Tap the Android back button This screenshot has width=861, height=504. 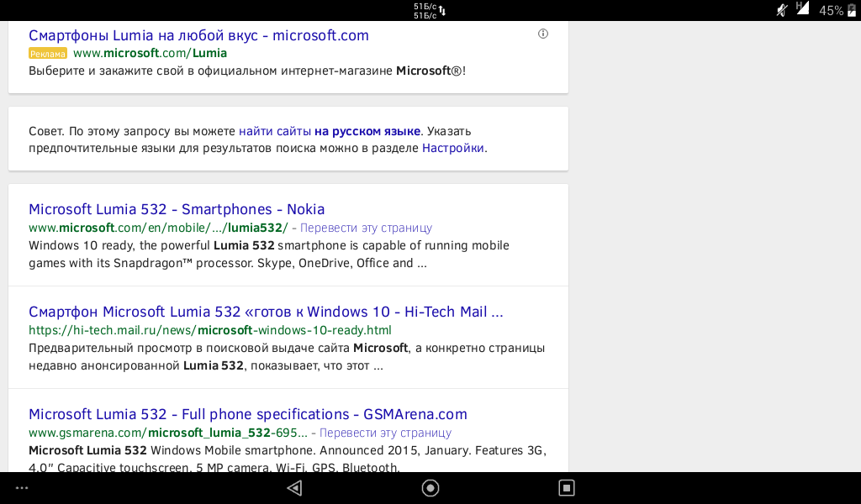[x=295, y=487]
